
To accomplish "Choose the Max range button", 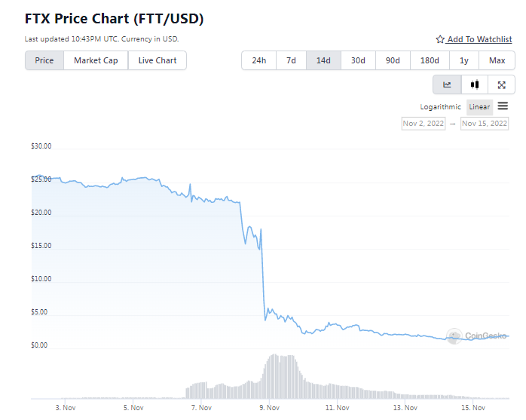I will click(497, 60).
